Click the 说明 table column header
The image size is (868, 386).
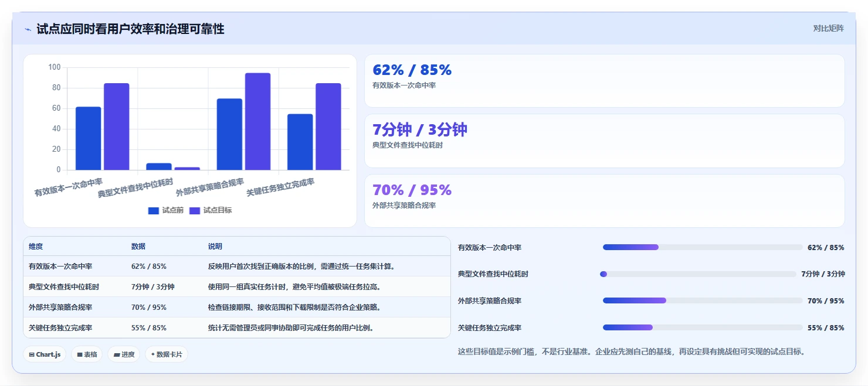coord(215,247)
